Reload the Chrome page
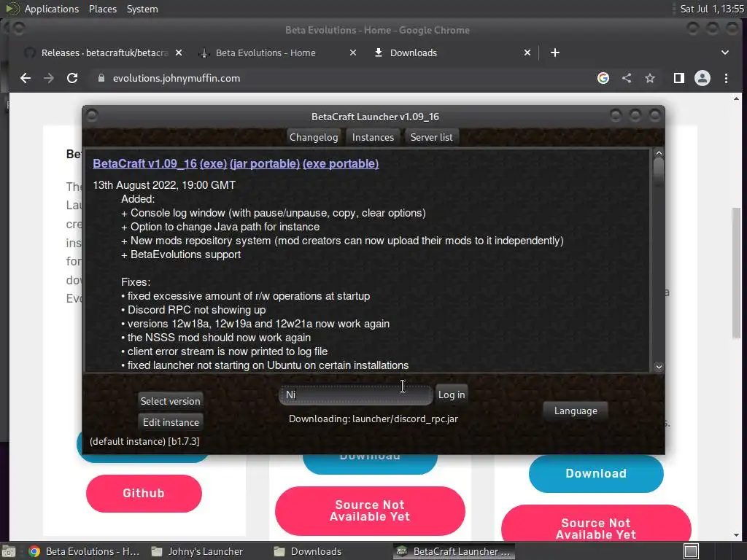The height and width of the screenshot is (560, 747). point(72,78)
